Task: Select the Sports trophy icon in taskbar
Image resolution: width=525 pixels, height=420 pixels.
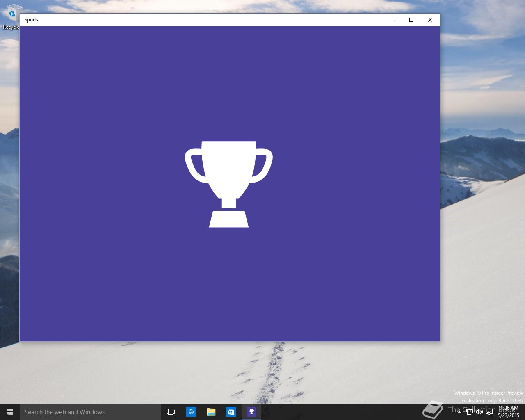Action: tap(251, 412)
